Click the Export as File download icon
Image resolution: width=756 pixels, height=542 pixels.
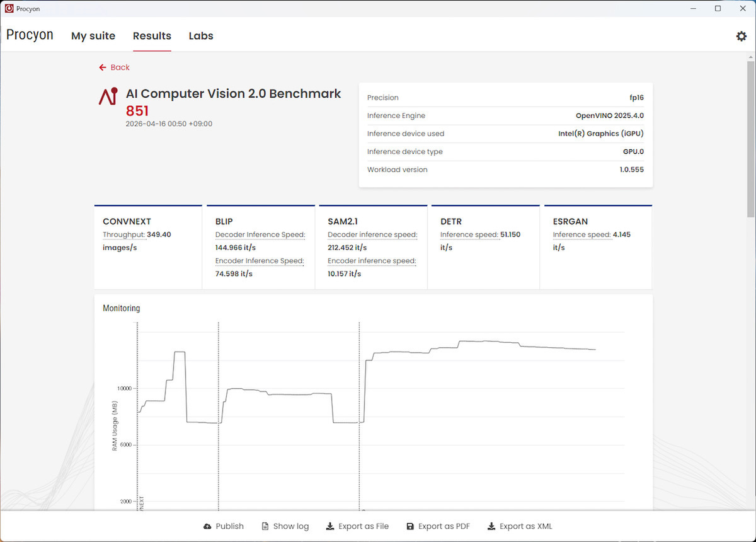(x=330, y=526)
